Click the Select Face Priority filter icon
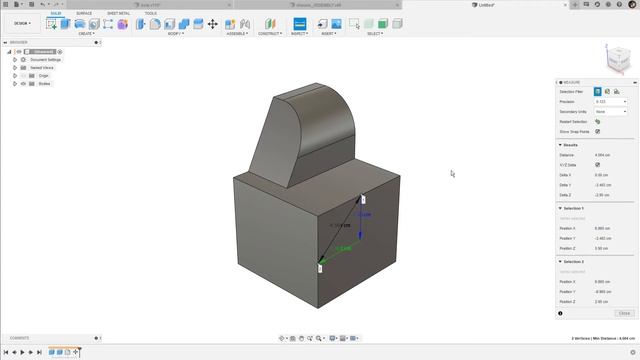 click(369, 24)
